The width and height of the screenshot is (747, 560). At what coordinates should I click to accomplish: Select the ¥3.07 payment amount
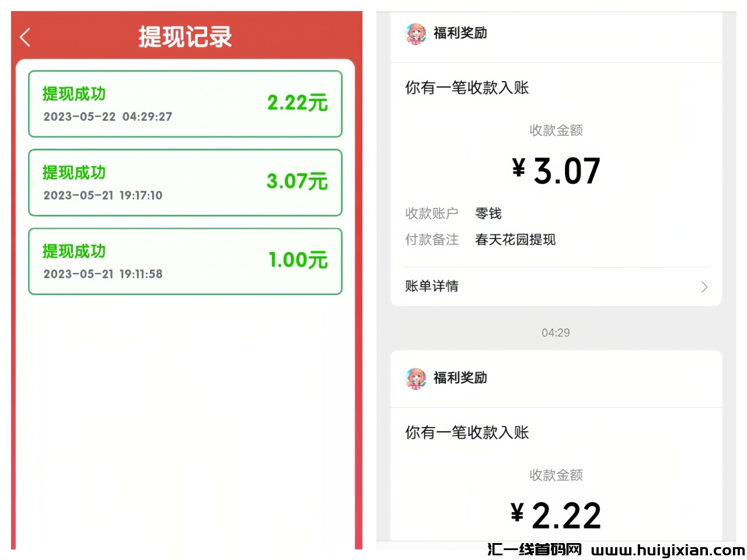pyautogui.click(x=555, y=170)
